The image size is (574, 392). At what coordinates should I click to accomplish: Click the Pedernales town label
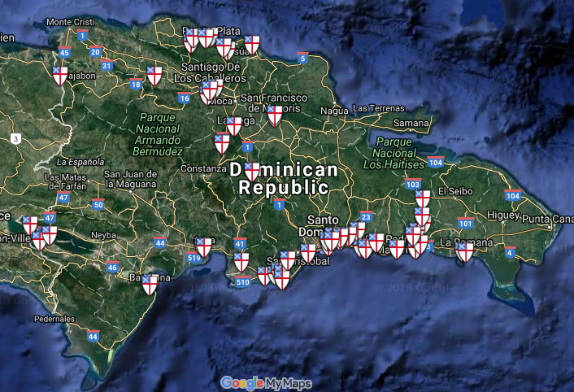54,319
